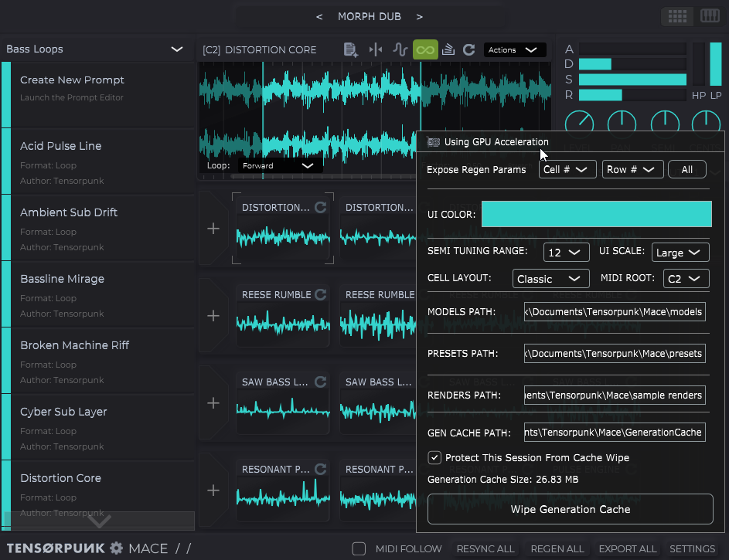Click the GPU acceleration chip icon
Screen dimensions: 729x560
[x=434, y=142]
